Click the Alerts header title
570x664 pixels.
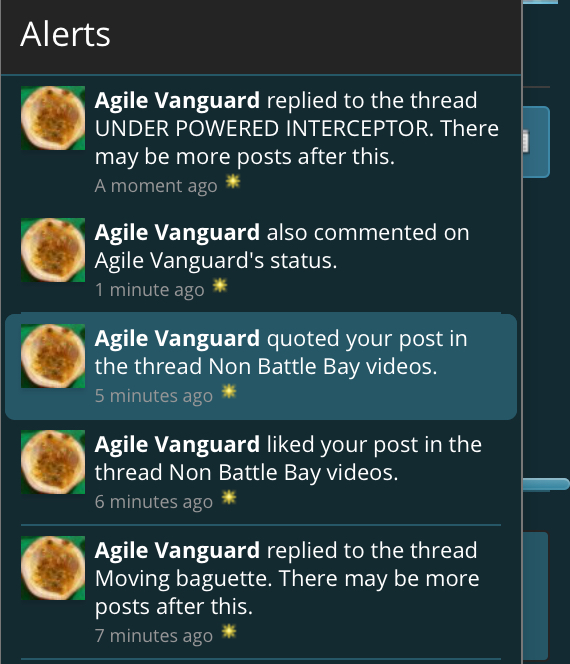pyautogui.click(x=65, y=34)
